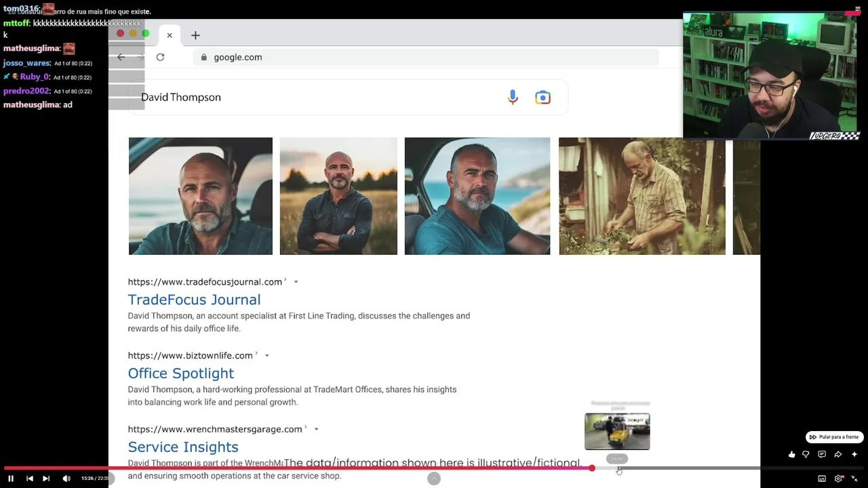Dislike the video with thumbs down
Screen dimensions: 868x488
tap(806, 455)
